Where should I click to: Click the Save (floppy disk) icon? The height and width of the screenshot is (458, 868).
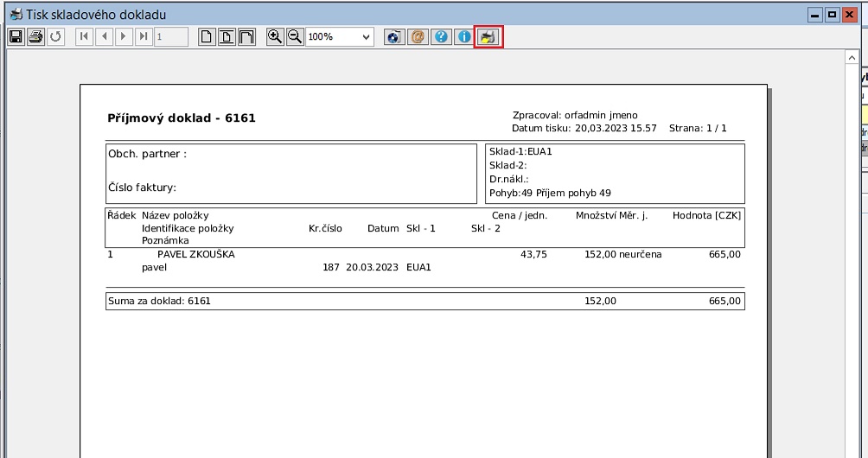[15, 37]
